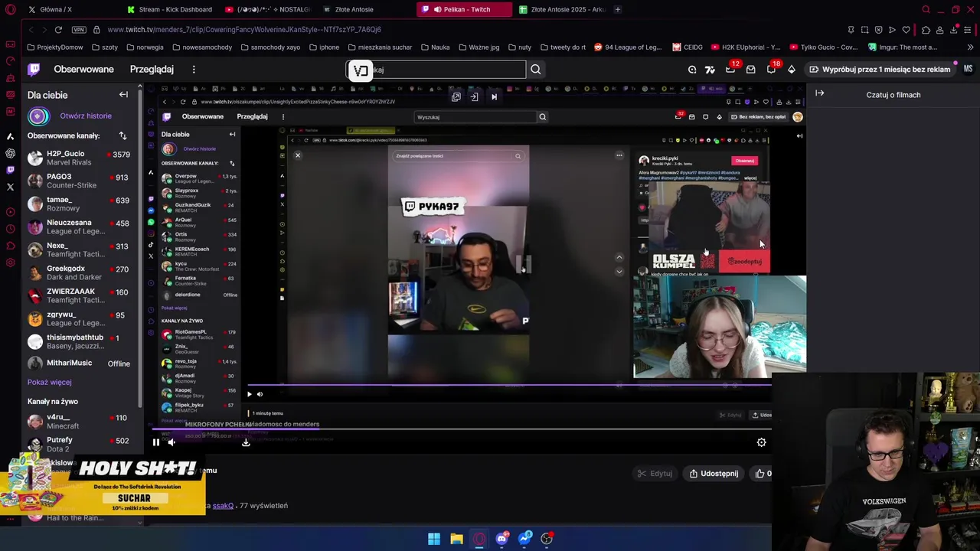The width and height of the screenshot is (980, 551).
Task: Open ssakQ clipper profile link
Action: [223, 506]
